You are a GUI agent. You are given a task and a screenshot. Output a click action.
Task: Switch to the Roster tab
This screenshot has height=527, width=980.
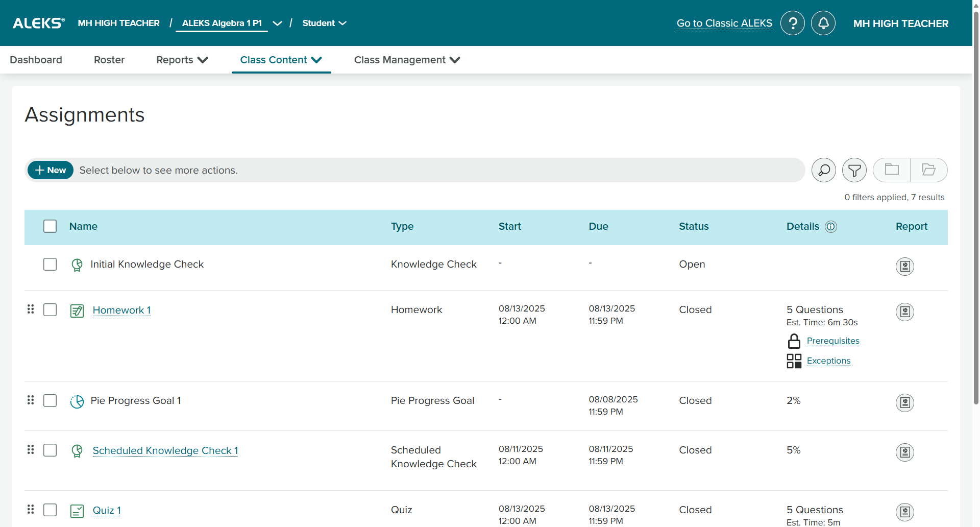coord(109,60)
